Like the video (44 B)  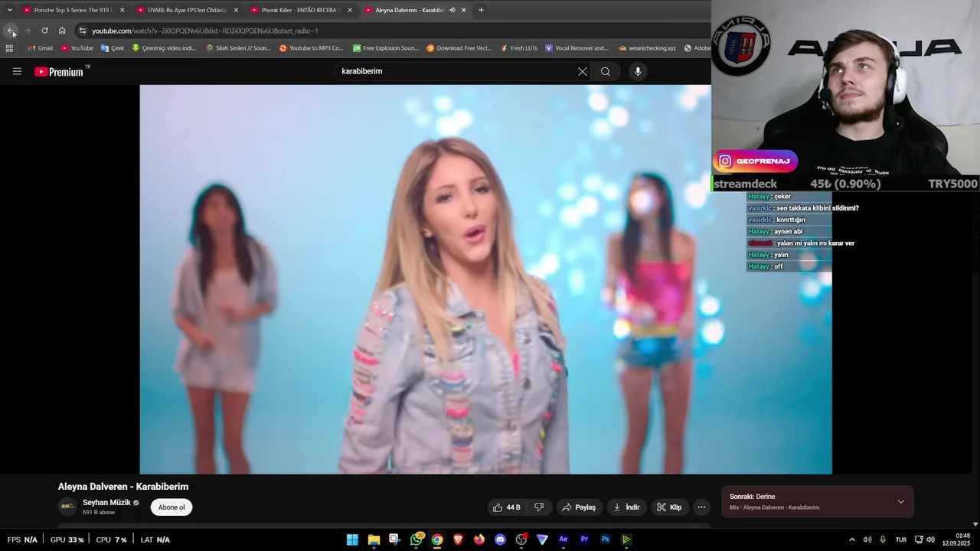(x=507, y=507)
